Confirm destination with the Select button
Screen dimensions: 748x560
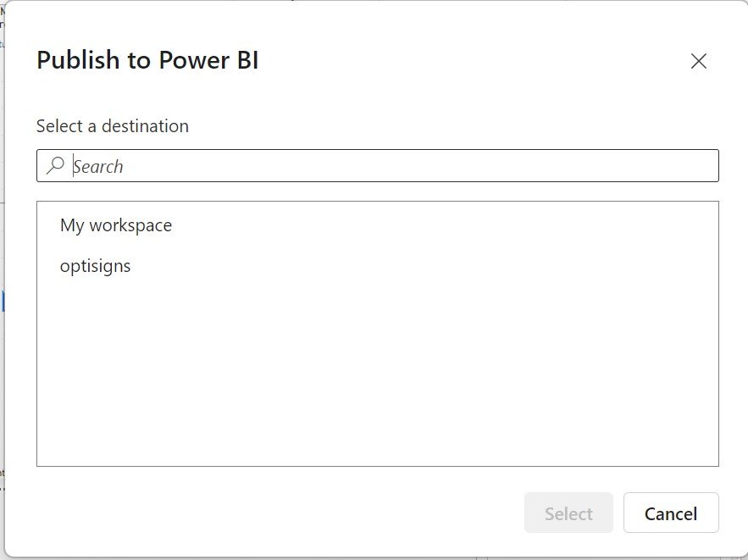pos(568,513)
